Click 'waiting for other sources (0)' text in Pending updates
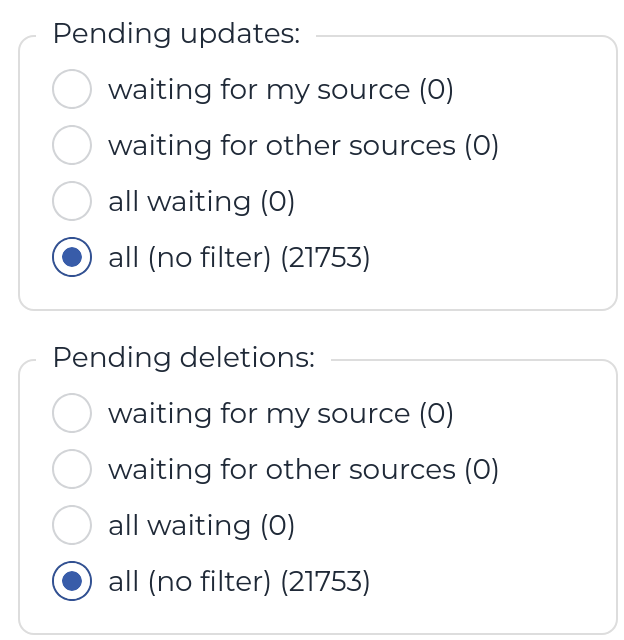The height and width of the screenshot is (640, 624). [303, 146]
